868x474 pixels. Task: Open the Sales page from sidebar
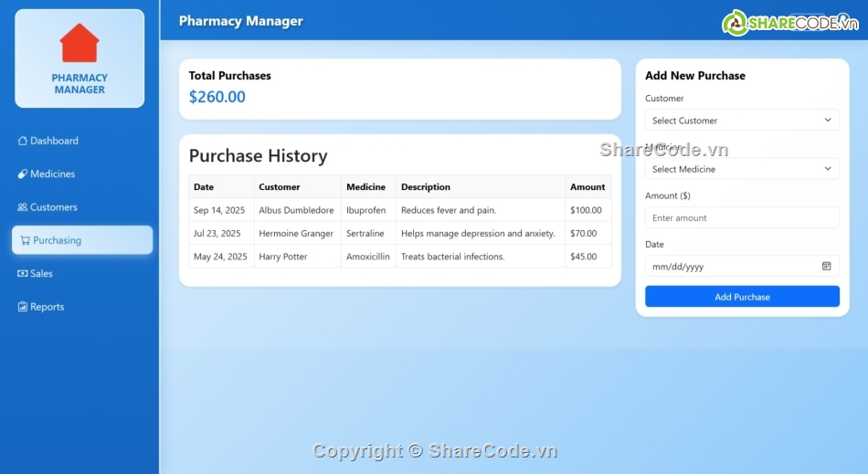click(x=41, y=274)
